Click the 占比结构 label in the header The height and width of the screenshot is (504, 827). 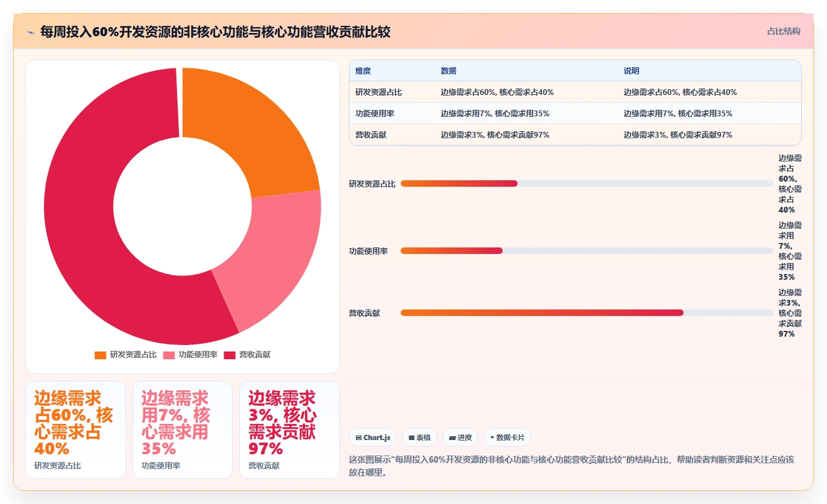(x=784, y=31)
